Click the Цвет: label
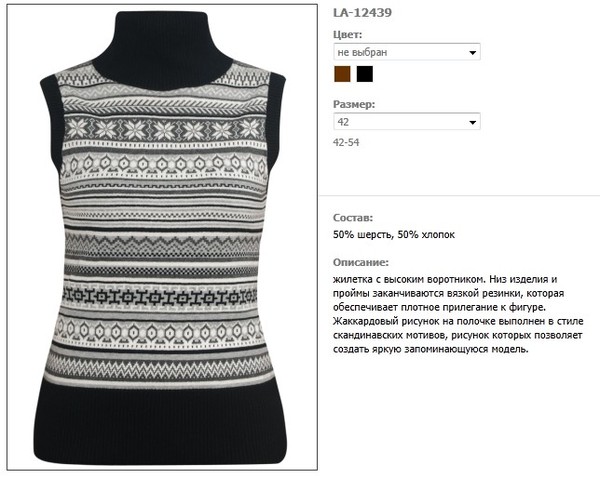 tap(347, 34)
